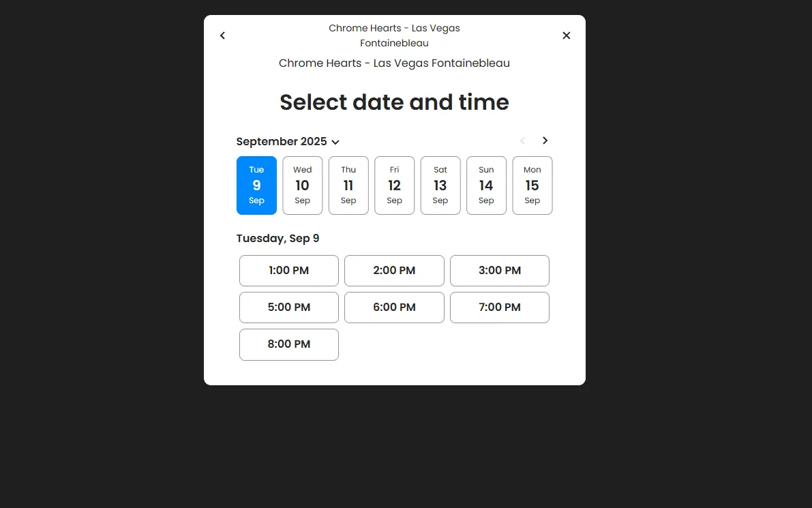Screen dimensions: 812x508
Task: Choose Monday 15 Sep date
Action: point(532,185)
